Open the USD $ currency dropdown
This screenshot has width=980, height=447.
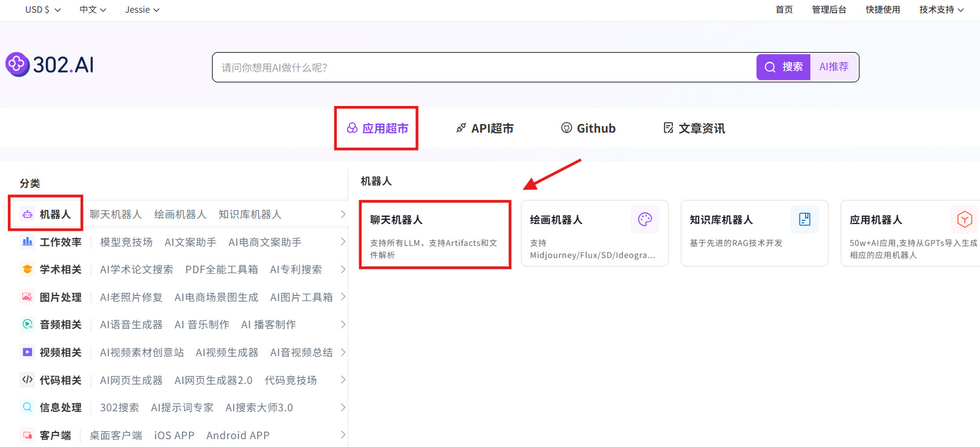[x=43, y=10]
